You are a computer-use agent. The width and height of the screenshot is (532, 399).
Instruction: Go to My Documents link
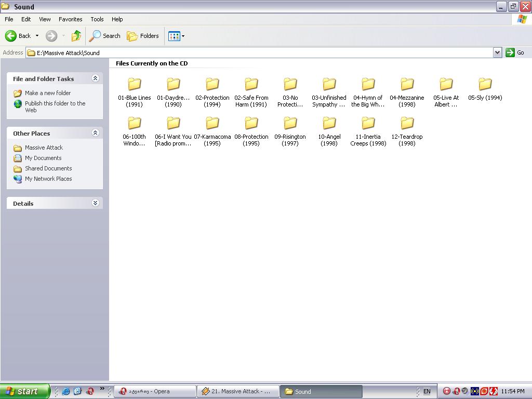pos(43,158)
